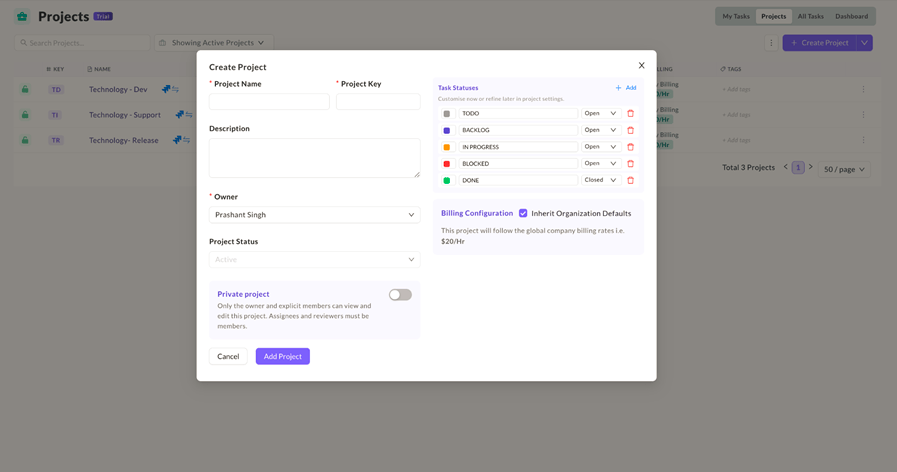
Task: Click the Cancel button
Action: (x=228, y=356)
